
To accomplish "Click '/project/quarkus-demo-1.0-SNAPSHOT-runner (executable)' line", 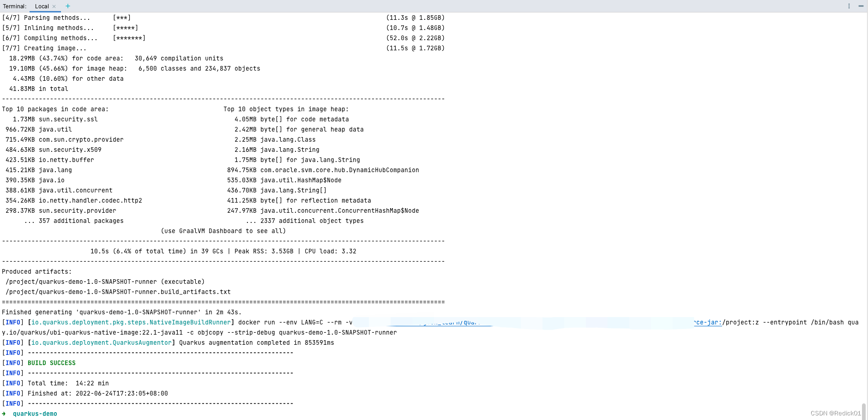I will click(x=105, y=282).
